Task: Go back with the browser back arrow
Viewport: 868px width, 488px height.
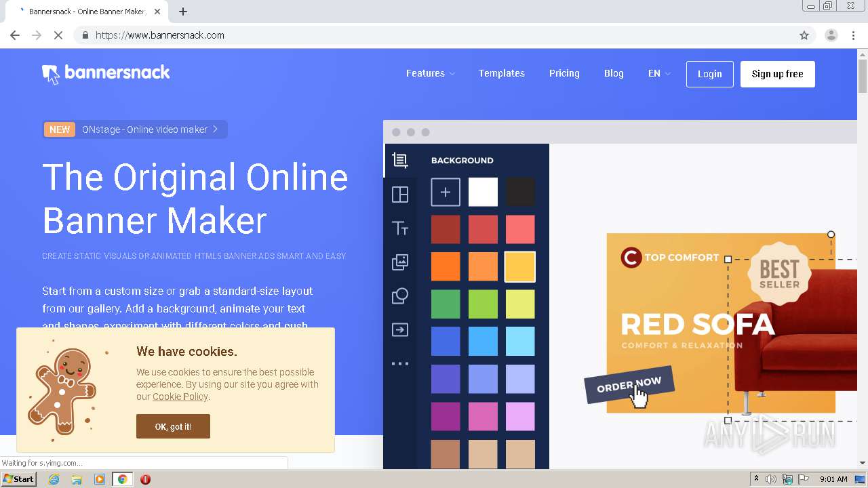Action: point(15,35)
